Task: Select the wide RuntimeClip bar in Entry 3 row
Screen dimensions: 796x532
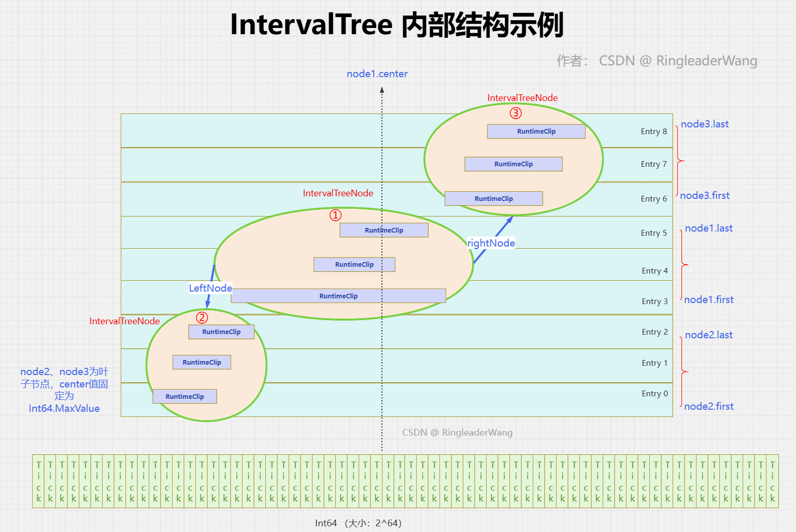Action: tap(338, 296)
